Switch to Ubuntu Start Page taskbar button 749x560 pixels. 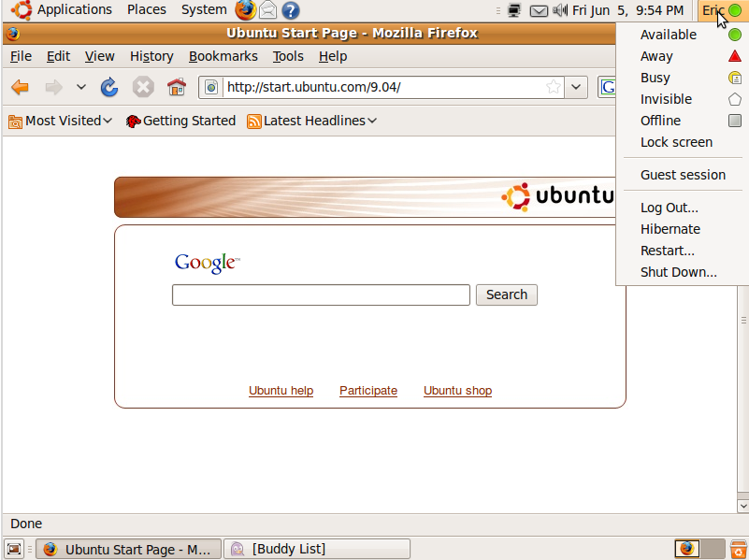pyautogui.click(x=129, y=550)
